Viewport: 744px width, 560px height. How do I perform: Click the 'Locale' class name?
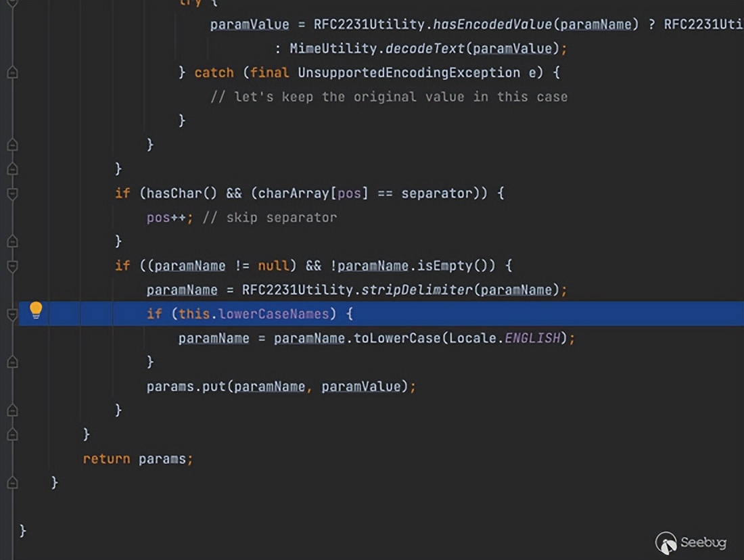[x=472, y=338]
